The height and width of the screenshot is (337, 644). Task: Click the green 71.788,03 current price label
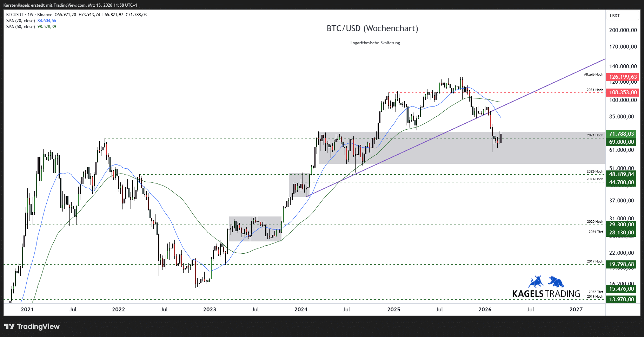tap(621, 134)
